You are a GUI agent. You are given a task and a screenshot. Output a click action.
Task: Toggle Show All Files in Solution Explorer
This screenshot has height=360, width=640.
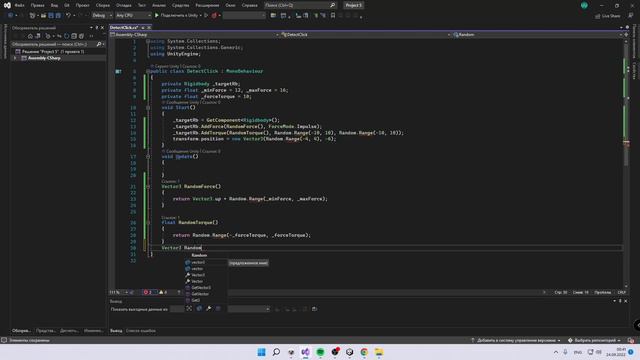81,36
